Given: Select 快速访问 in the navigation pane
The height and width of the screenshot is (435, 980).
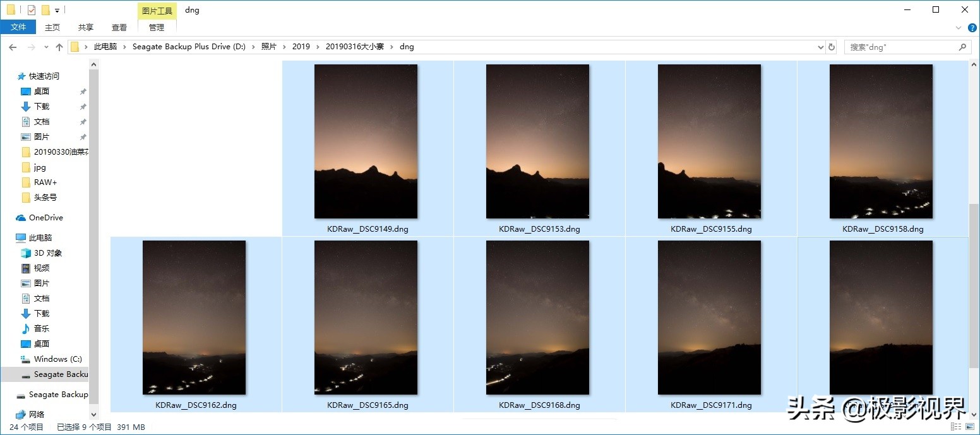Looking at the screenshot, I should 44,76.
